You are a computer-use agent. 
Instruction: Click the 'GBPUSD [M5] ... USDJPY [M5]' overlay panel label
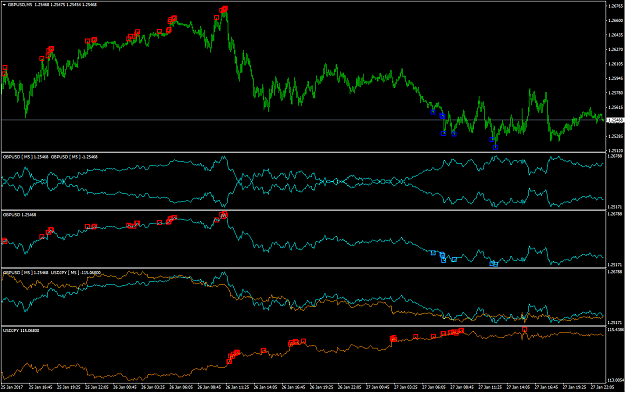click(52, 273)
